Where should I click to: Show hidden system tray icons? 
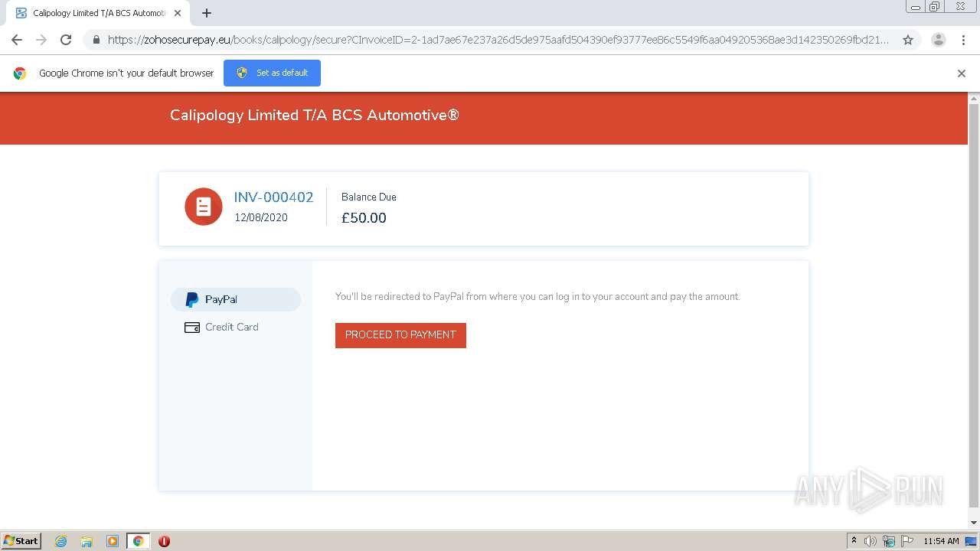click(854, 541)
